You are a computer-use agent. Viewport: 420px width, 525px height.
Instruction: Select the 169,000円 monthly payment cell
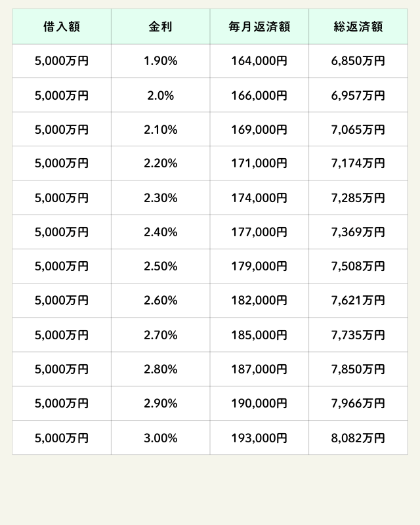(x=259, y=130)
